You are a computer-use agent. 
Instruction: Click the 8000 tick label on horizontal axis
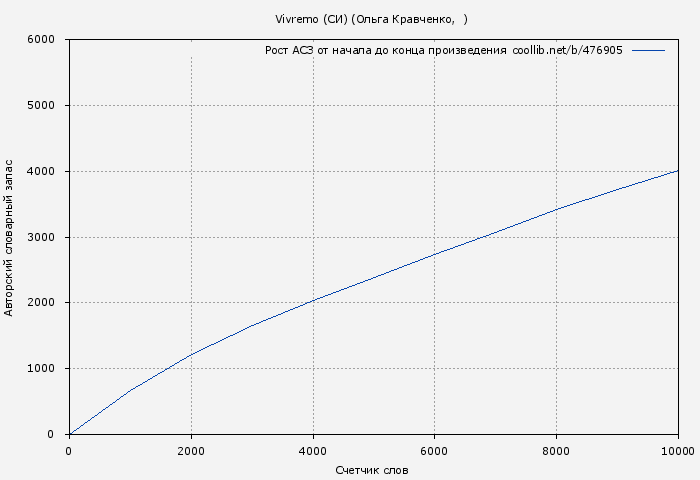tap(555, 451)
